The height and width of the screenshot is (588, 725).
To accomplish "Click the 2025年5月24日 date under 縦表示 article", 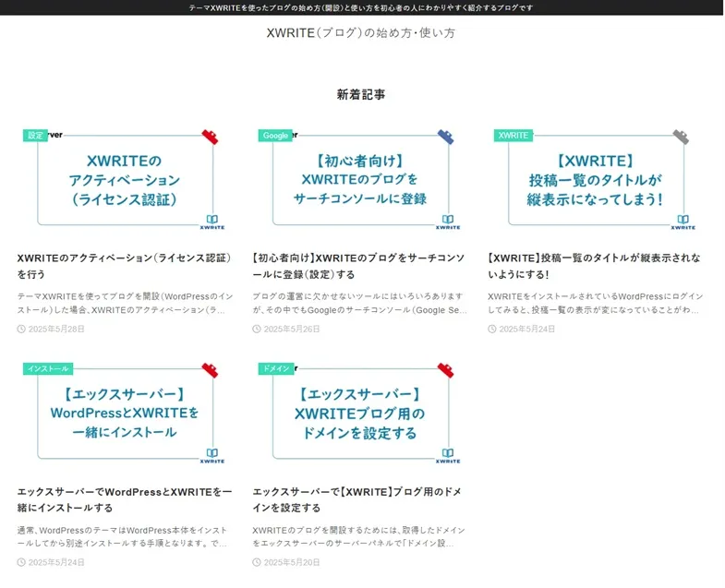I will coord(527,330).
